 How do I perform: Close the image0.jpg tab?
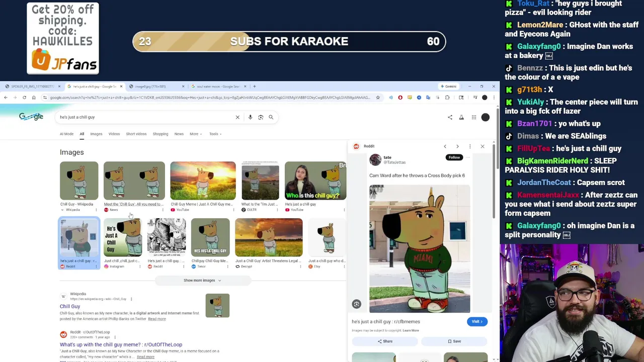(183, 86)
